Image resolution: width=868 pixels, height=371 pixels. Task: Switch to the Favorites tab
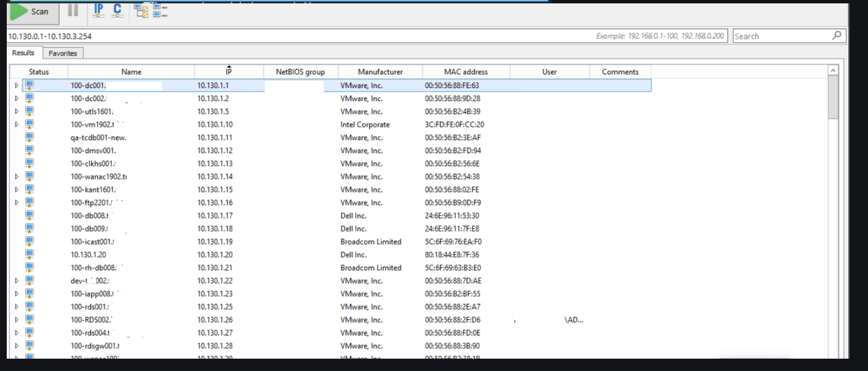(x=62, y=53)
